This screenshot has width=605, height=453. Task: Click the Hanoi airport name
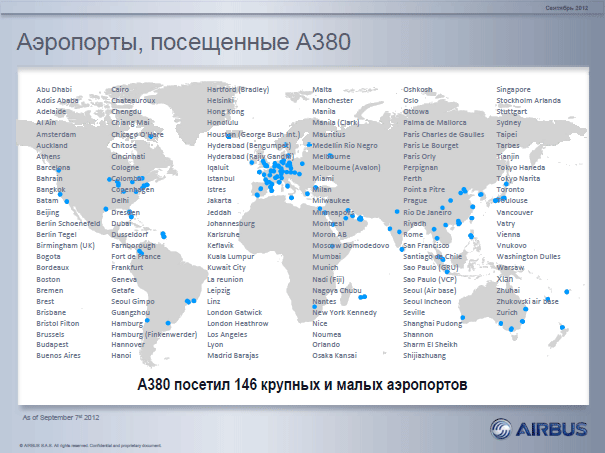click(121, 354)
